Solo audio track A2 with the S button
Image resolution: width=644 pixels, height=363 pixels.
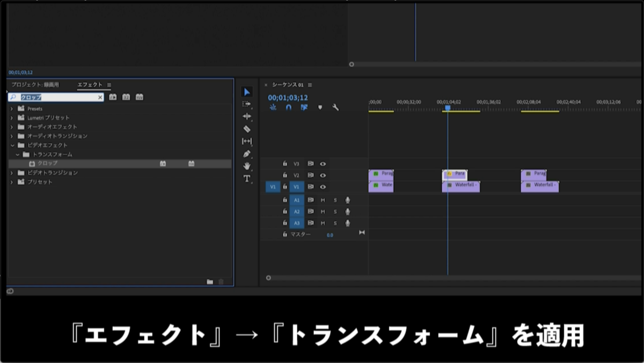pyautogui.click(x=334, y=211)
